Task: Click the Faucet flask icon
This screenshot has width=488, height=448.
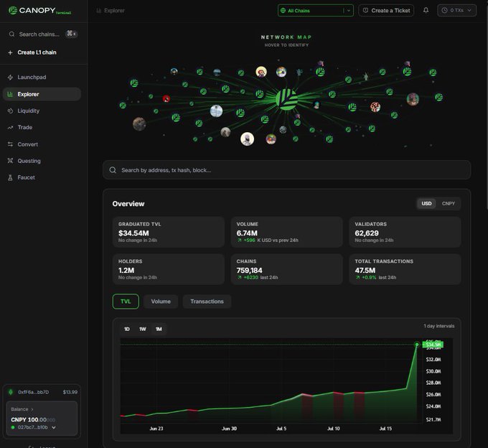Action: pyautogui.click(x=10, y=177)
